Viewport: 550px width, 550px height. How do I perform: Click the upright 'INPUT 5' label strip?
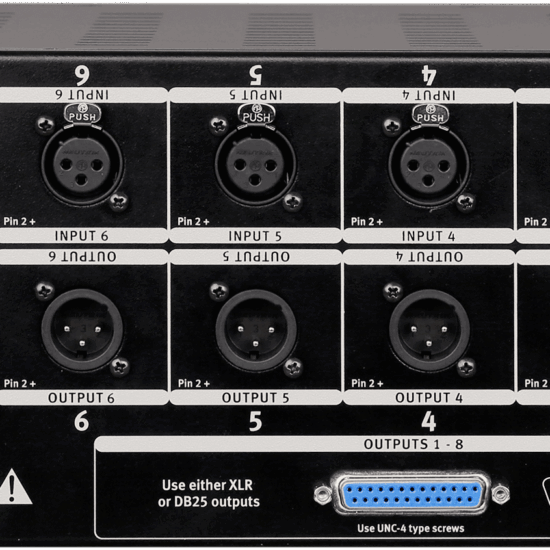255,236
